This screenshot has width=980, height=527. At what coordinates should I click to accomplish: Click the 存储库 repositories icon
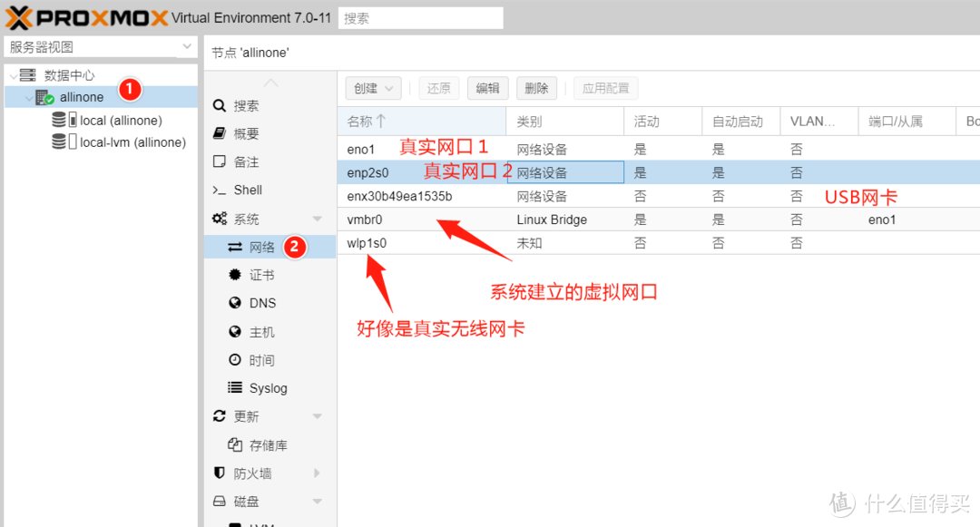[x=234, y=444]
